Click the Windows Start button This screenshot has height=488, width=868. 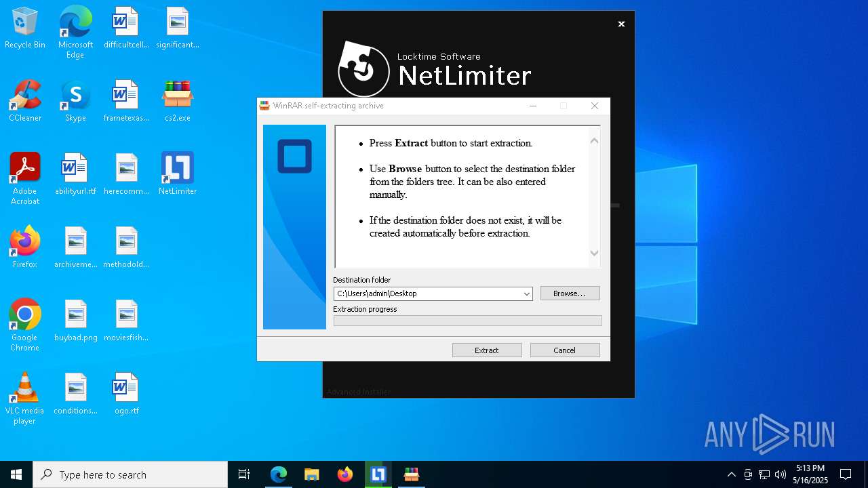(16, 474)
